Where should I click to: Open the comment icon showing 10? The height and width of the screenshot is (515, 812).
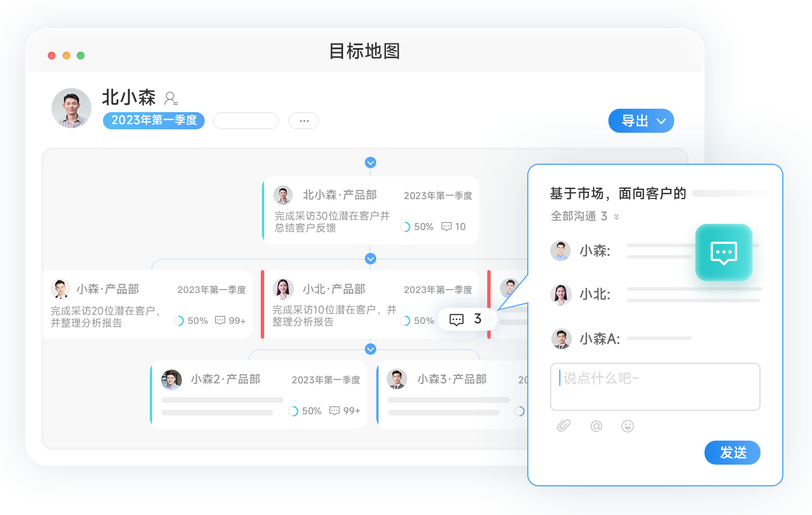(x=447, y=227)
